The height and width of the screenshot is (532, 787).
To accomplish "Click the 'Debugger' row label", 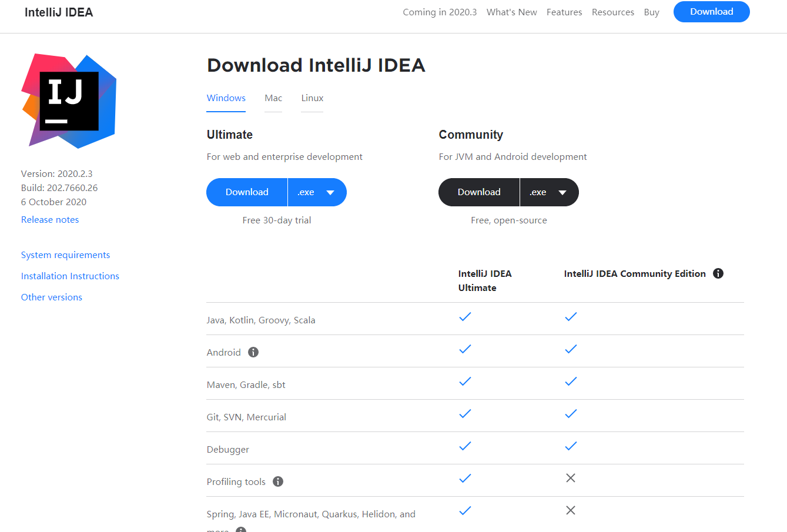I will click(228, 450).
